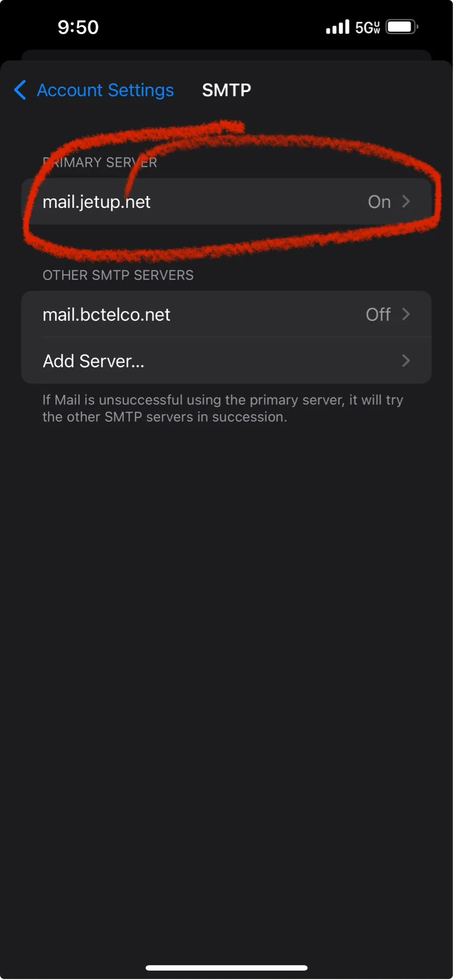Open the mail.bctelco.net server entry
Screen dimensions: 455x980
coord(106,315)
